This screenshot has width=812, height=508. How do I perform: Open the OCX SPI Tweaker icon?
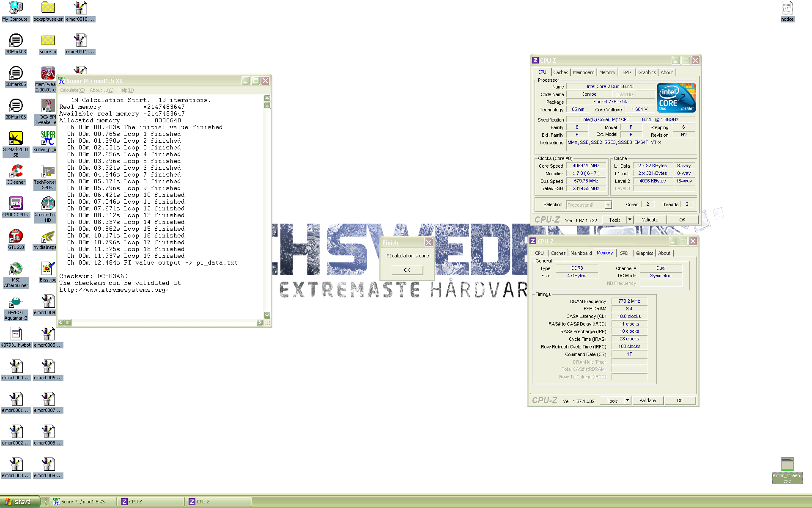[x=46, y=112]
